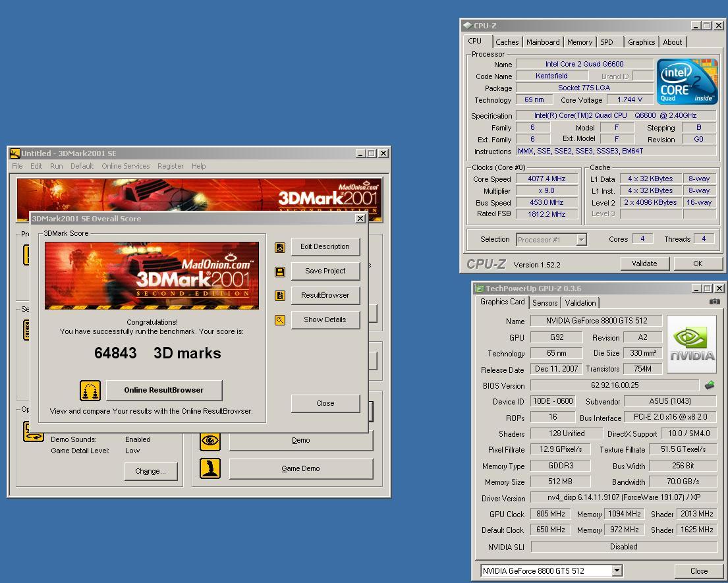Click the Game Detail Level value Low
728x583 pixels.
(x=132, y=451)
